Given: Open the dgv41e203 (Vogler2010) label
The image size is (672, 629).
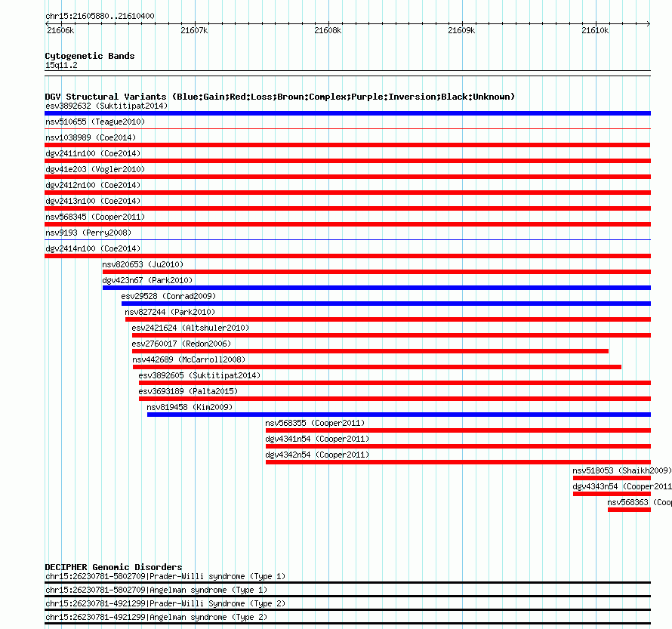Looking at the screenshot, I should (x=95, y=169).
